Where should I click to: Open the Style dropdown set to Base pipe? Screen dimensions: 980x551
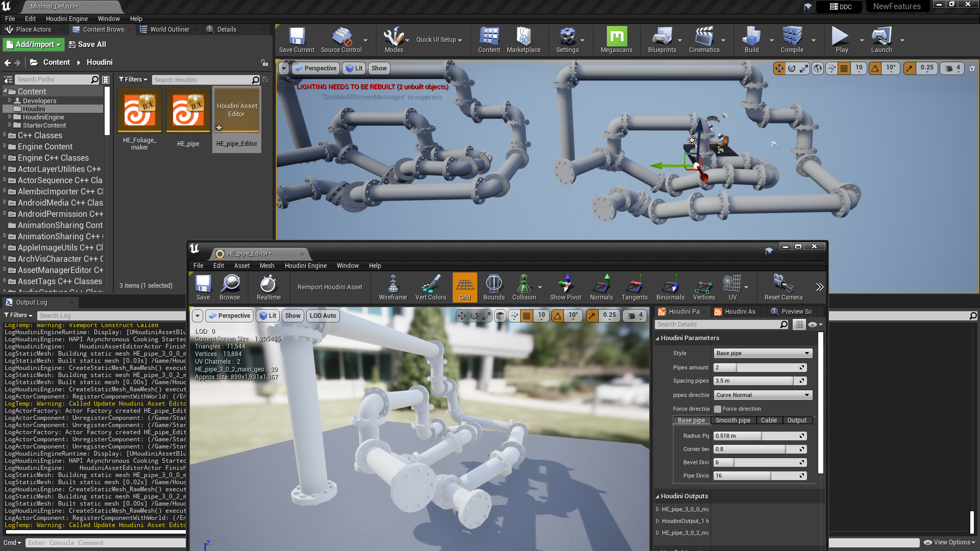coord(763,353)
